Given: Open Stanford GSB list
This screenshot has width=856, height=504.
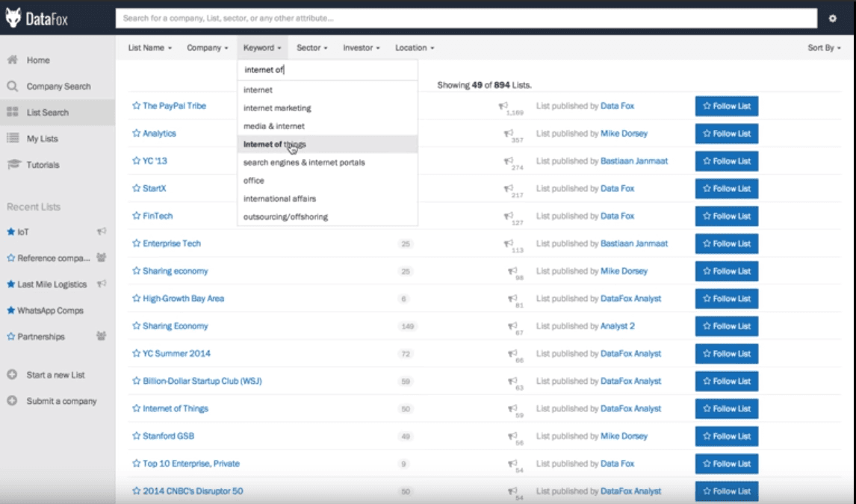Looking at the screenshot, I should [x=168, y=436].
